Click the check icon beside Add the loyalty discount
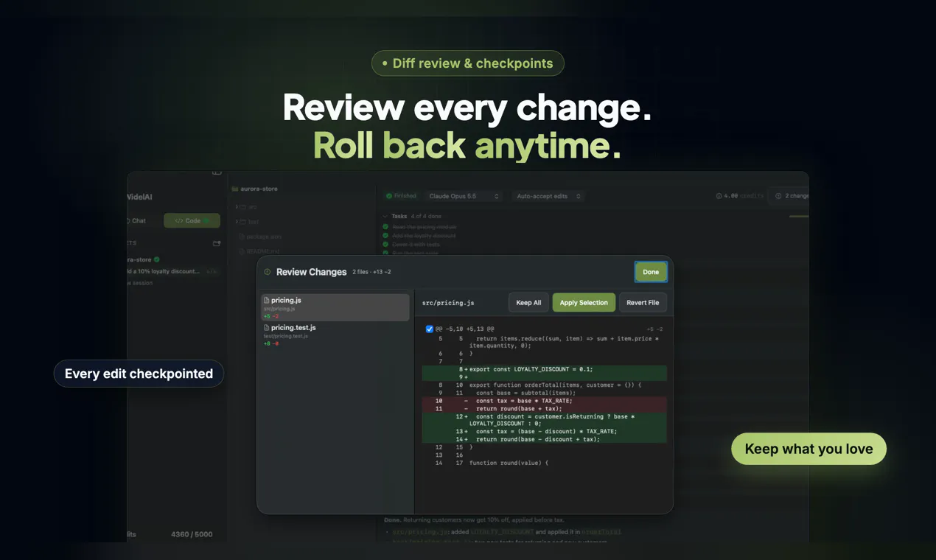This screenshot has width=936, height=560. (x=385, y=236)
